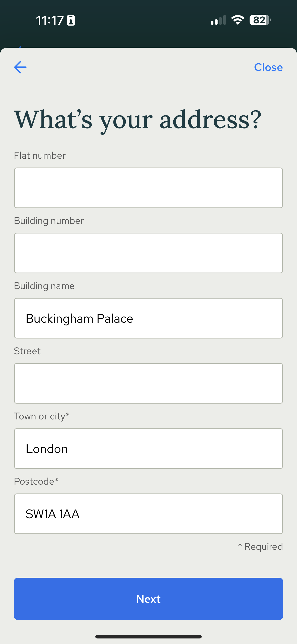Tap the home indicator bar
The width and height of the screenshot is (297, 644).
click(148, 636)
